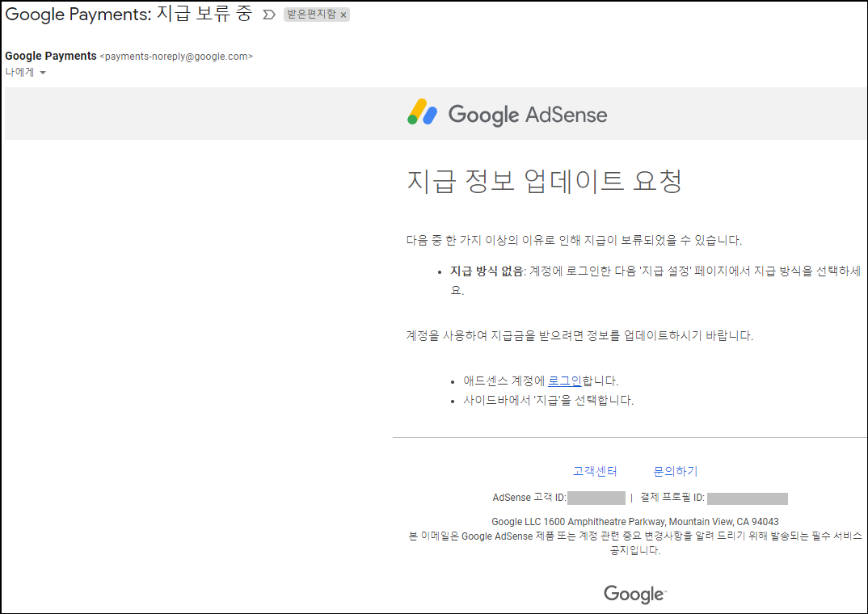Click the Google LLC Mountain View address line
The image size is (868, 614).
635,522
